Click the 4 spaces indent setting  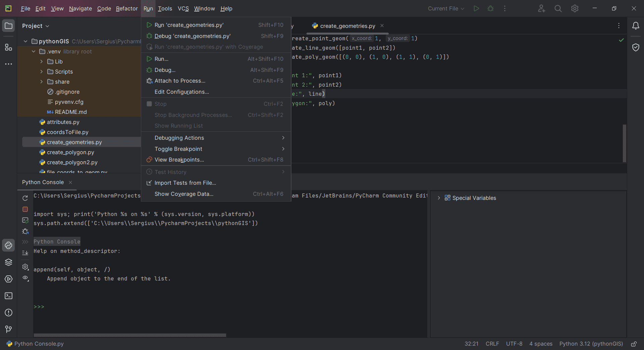(541, 344)
